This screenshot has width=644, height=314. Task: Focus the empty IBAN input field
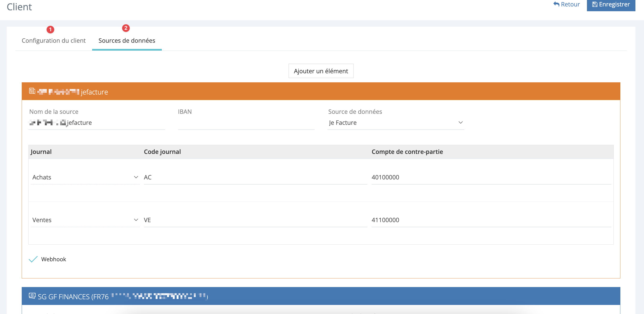point(246,122)
